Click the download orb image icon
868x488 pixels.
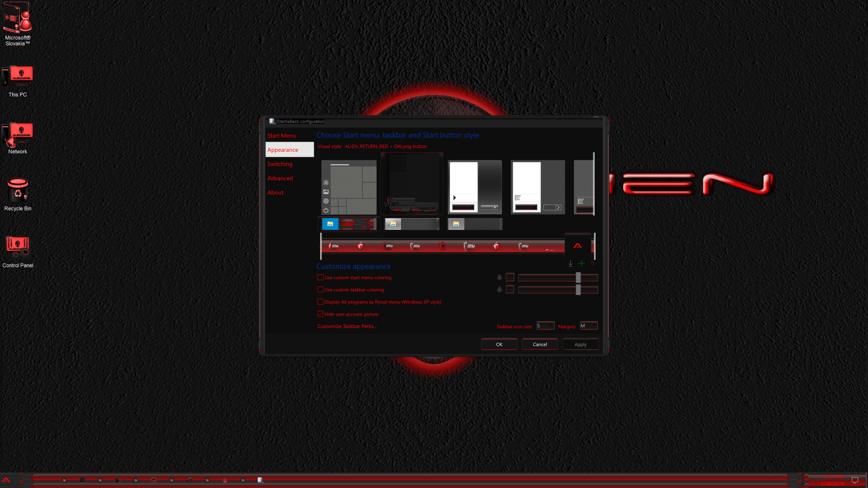click(570, 264)
